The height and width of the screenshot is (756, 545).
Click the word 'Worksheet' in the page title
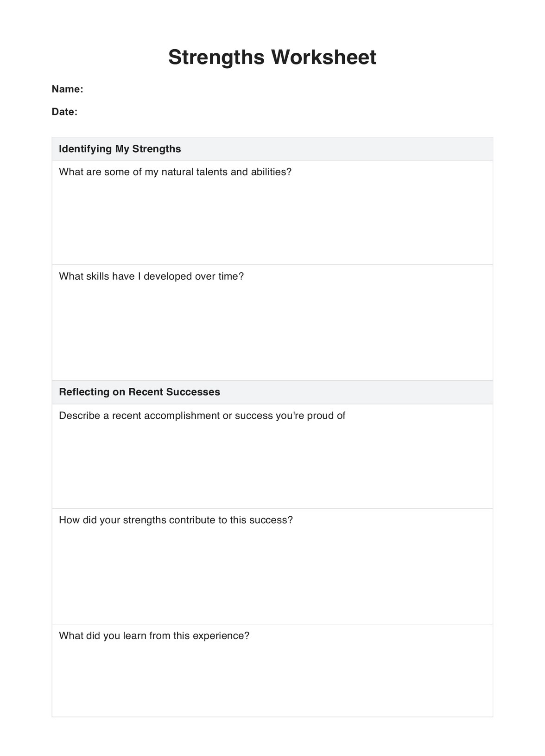tap(323, 58)
